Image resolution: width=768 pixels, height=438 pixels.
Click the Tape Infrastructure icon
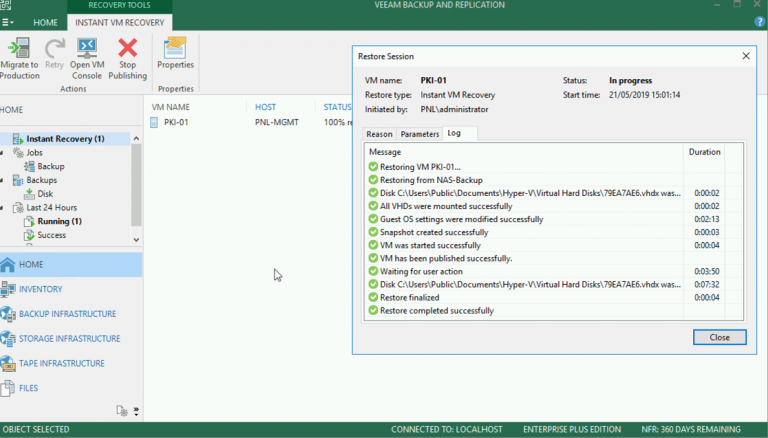click(7, 363)
